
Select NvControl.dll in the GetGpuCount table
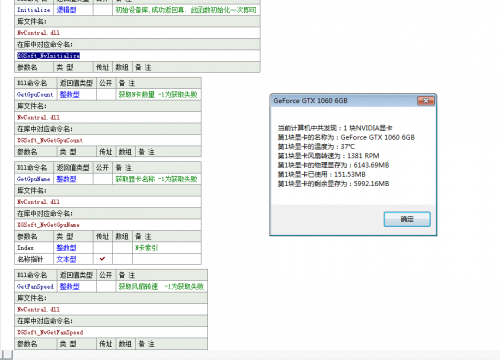(x=38, y=117)
